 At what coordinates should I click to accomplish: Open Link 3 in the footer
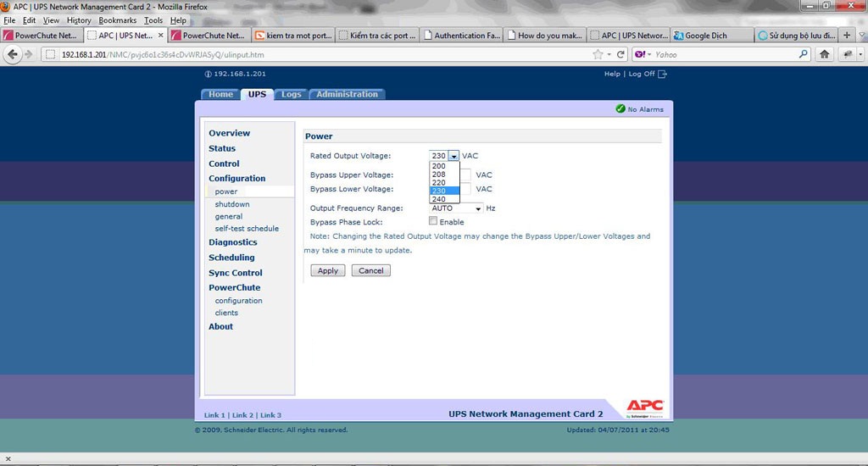coord(270,415)
